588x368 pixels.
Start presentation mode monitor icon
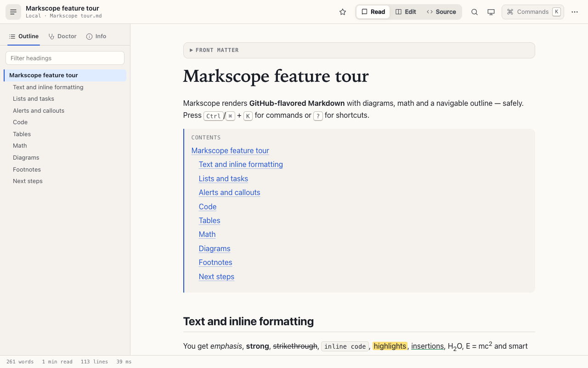(x=491, y=12)
